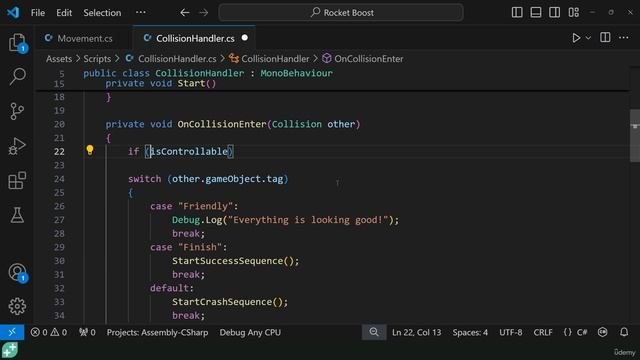Click line number 22 in the gutter
The image size is (640, 360).
point(59,151)
